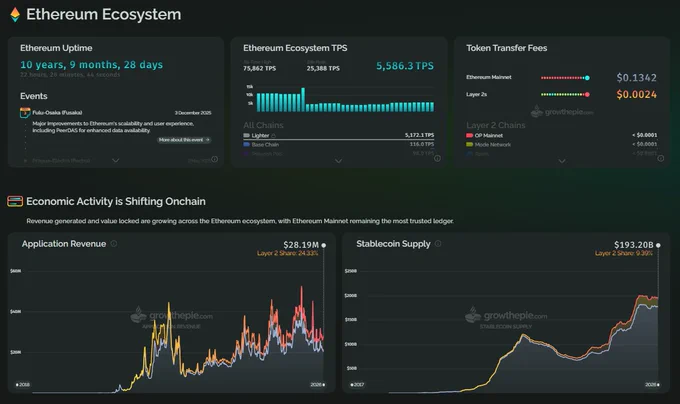
Task: Click the Economic Activity is Shifting Onchain heading
Action: (116, 202)
